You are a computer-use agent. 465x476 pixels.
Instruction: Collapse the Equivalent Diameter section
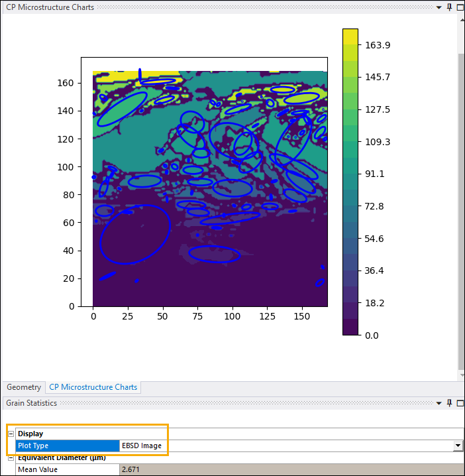pos(11,457)
